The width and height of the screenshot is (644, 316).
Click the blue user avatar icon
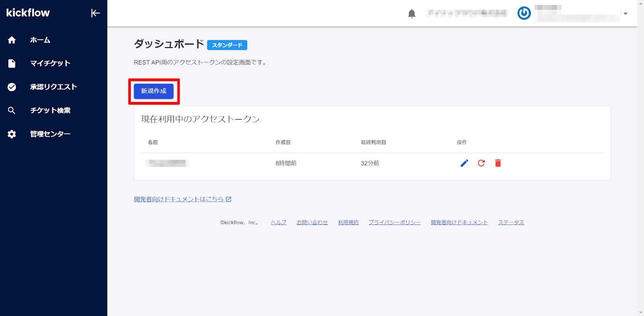(524, 13)
